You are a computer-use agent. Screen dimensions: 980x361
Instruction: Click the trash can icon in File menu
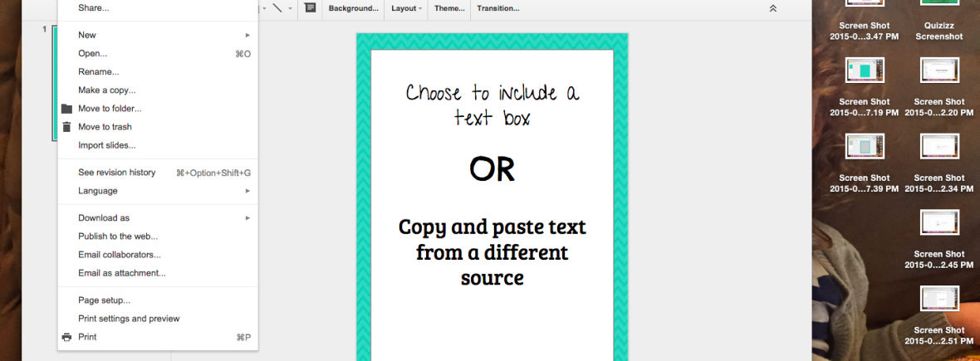(x=67, y=127)
